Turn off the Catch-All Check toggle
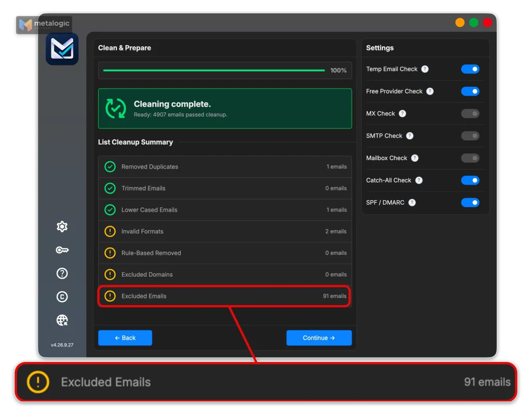Viewport: 532px width, 417px height. (x=470, y=180)
